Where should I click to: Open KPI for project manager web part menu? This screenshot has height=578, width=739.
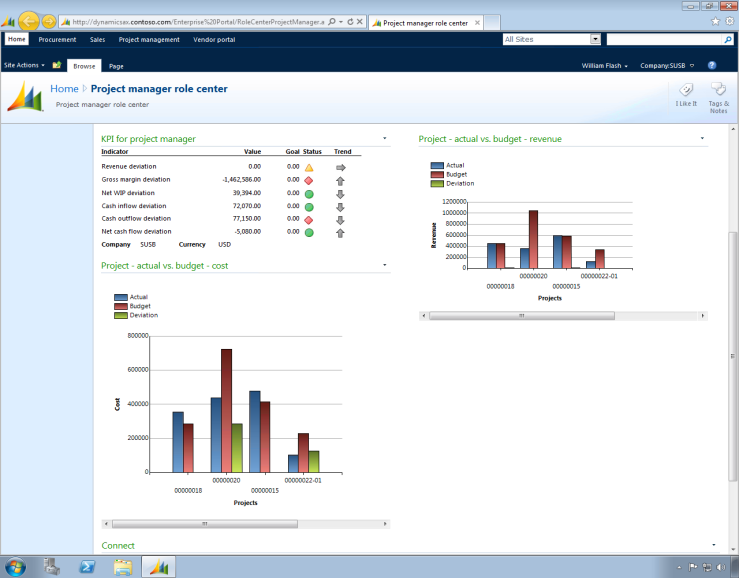click(x=385, y=138)
